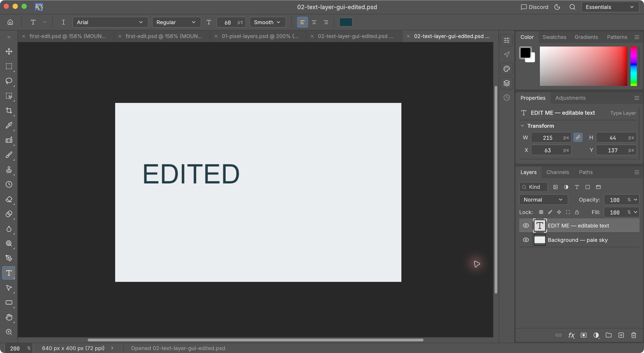Select the Move tool
644x353 pixels.
point(9,51)
